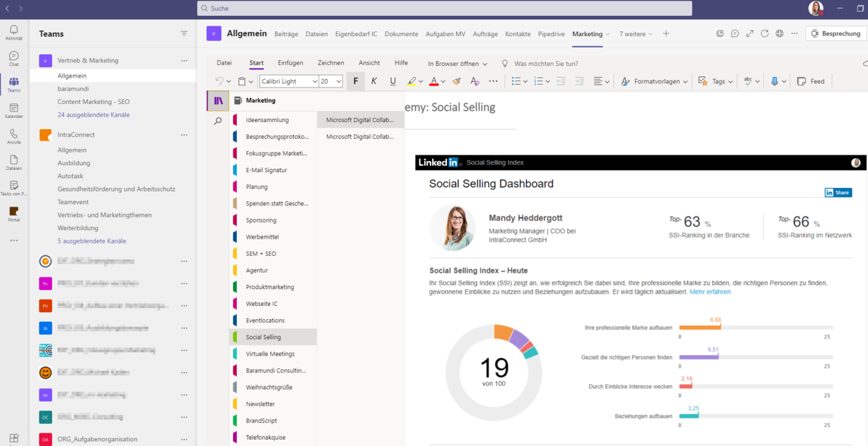Open the Formatvorlagen styles dropdown
The width and height of the screenshot is (868, 446).
654,81
